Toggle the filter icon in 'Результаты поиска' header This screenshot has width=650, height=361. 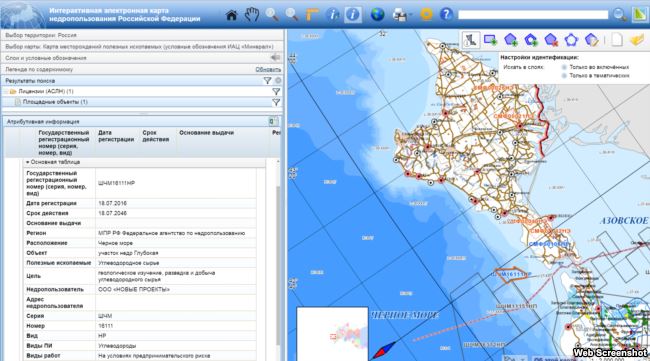[267, 81]
